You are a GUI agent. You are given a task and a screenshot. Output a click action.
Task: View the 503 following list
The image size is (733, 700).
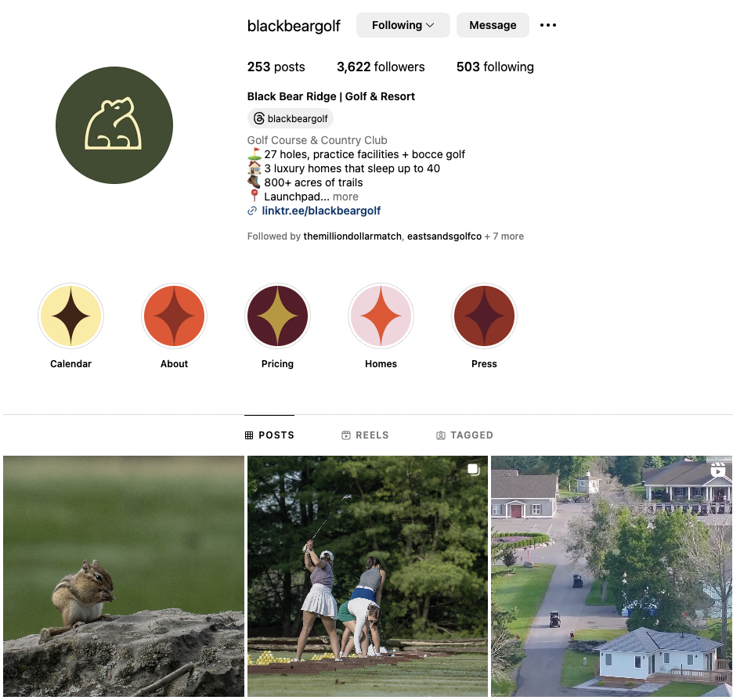pos(495,67)
